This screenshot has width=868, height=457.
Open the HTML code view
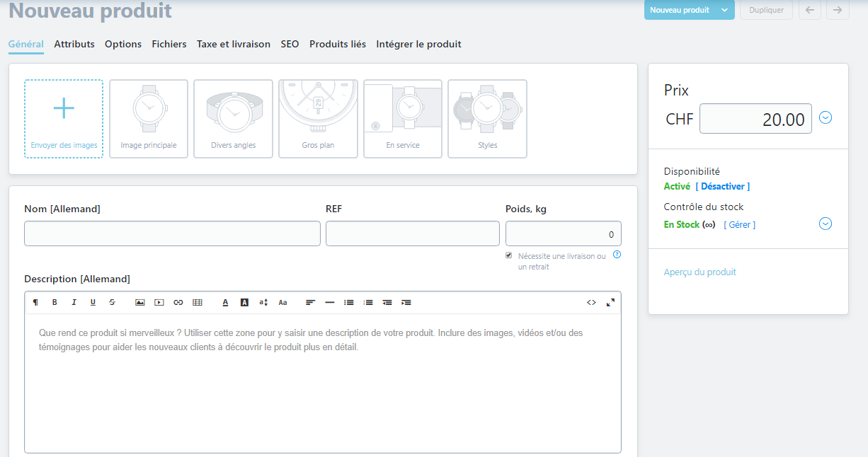(x=591, y=302)
